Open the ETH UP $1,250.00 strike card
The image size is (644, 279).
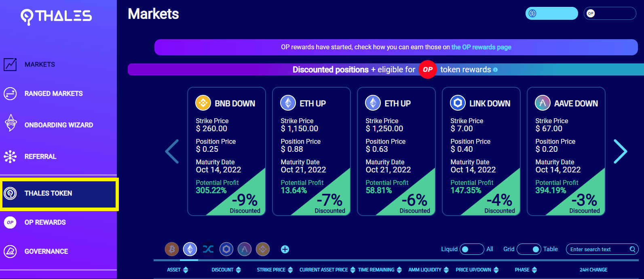click(396, 151)
